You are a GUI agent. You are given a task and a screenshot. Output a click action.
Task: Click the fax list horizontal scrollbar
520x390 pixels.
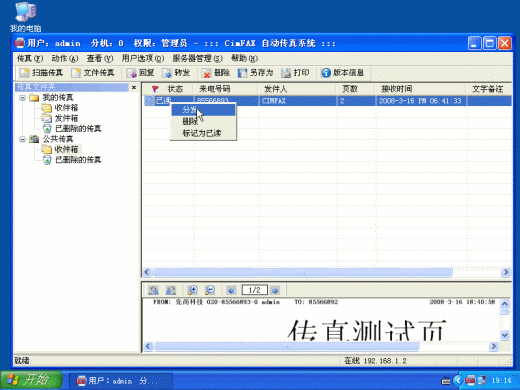point(303,272)
